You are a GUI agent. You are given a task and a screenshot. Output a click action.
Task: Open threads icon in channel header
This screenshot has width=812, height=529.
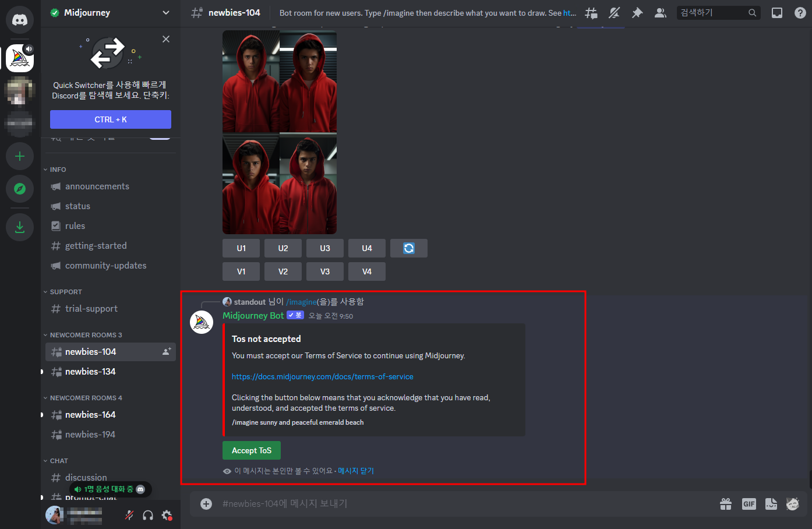point(591,13)
